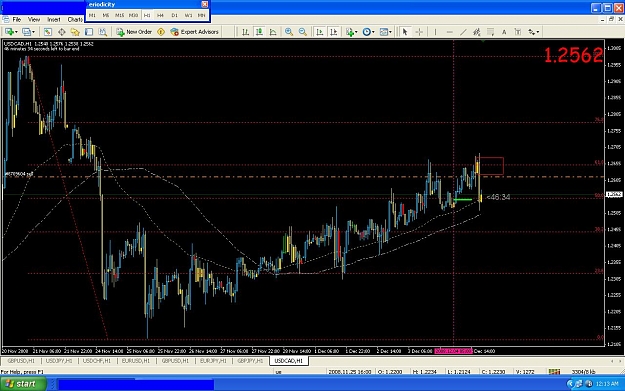The width and height of the screenshot is (625, 391).
Task: Select the equidistant channel tool
Action: pos(476,32)
